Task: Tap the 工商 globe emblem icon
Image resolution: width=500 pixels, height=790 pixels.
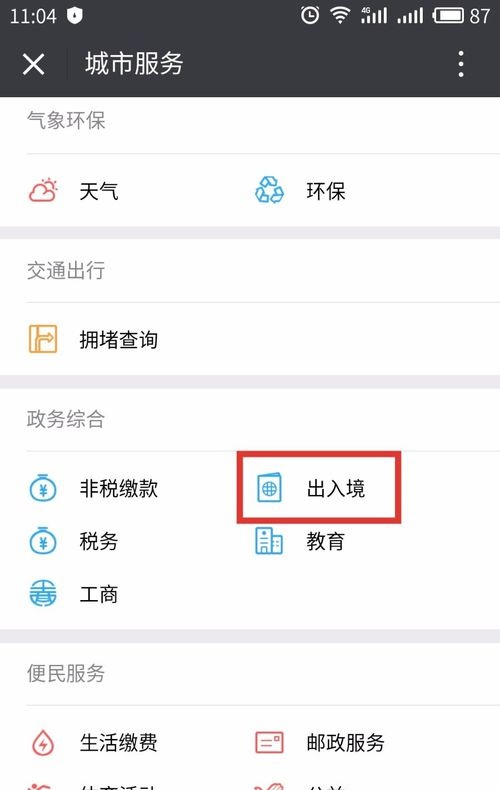Action: point(43,594)
